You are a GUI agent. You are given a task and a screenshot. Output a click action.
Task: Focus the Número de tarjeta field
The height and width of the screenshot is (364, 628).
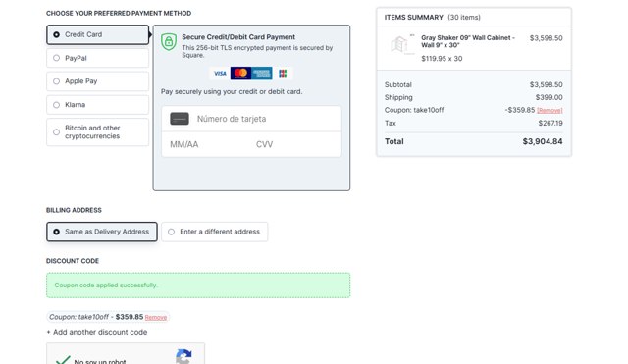click(251, 119)
